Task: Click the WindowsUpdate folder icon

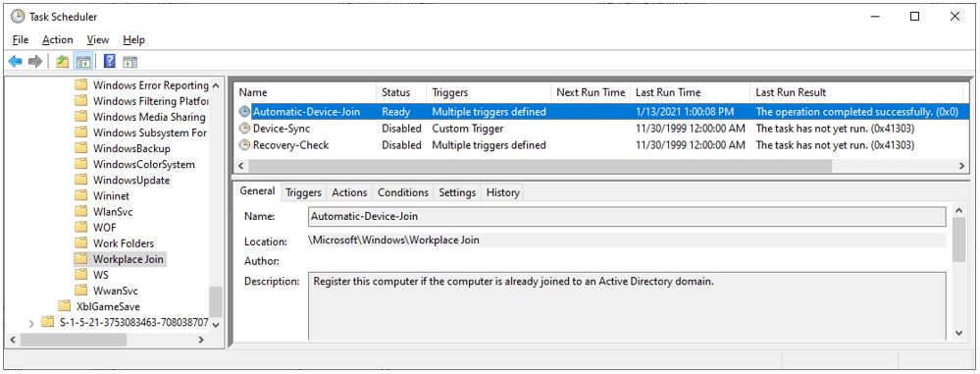Action: point(81,180)
